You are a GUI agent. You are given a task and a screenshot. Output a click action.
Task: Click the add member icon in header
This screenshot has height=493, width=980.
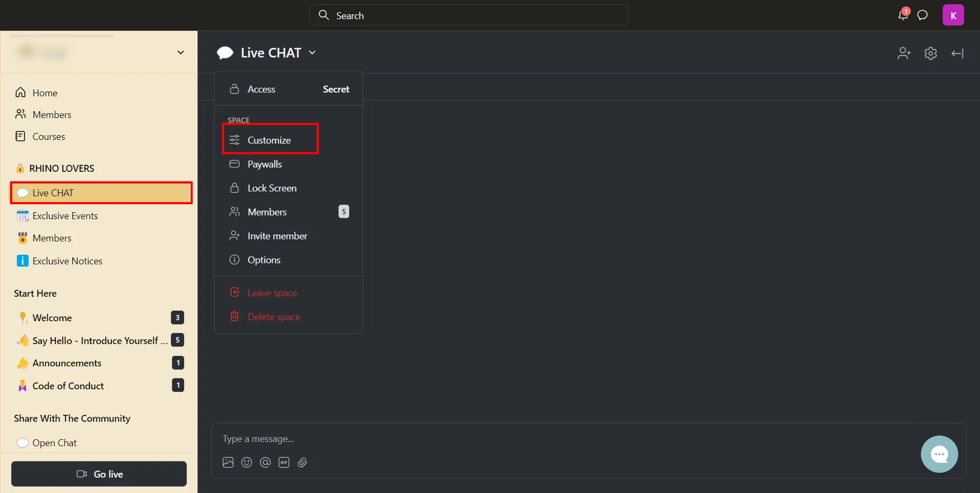[x=903, y=53]
